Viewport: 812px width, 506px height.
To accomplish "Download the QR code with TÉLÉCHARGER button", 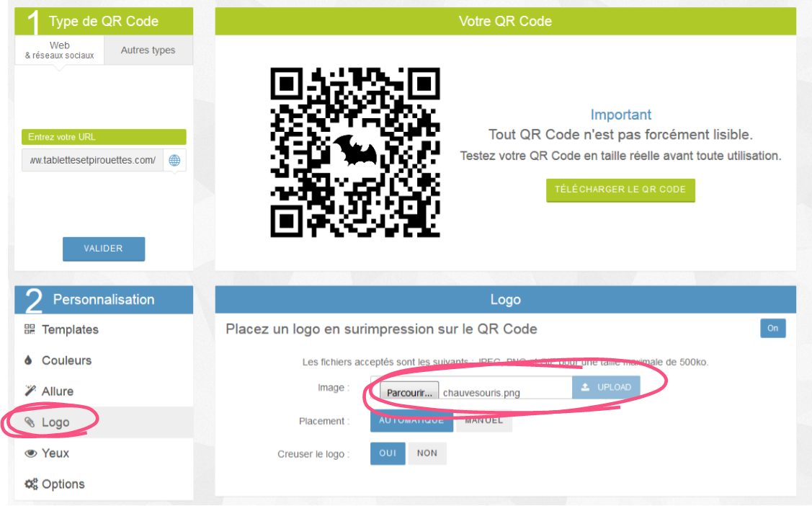I will [x=620, y=190].
